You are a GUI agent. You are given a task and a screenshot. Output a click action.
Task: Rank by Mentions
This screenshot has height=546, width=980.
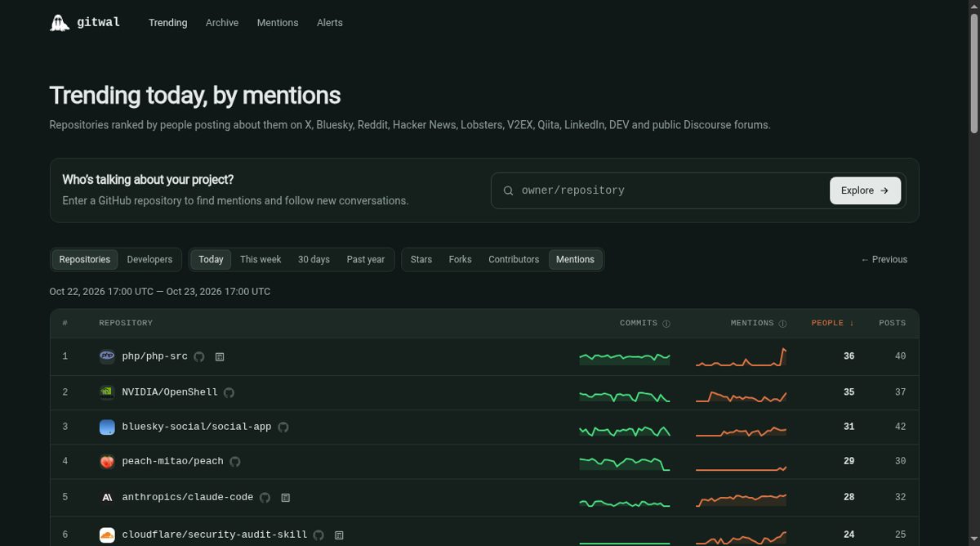576,259
